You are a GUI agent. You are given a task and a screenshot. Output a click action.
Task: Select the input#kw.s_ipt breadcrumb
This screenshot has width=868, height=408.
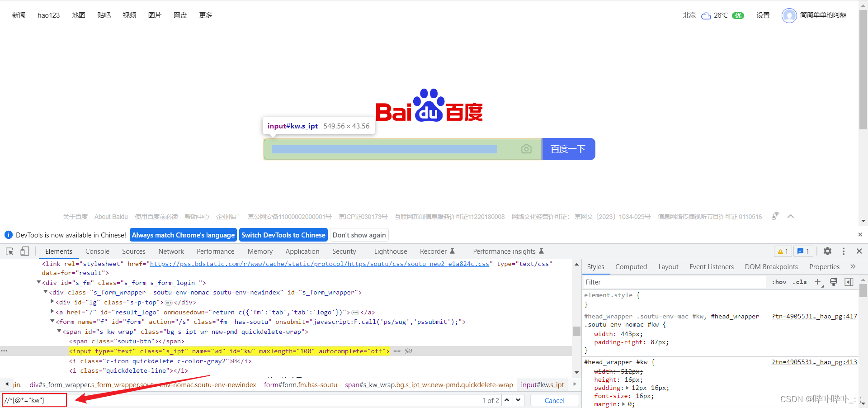click(x=542, y=384)
